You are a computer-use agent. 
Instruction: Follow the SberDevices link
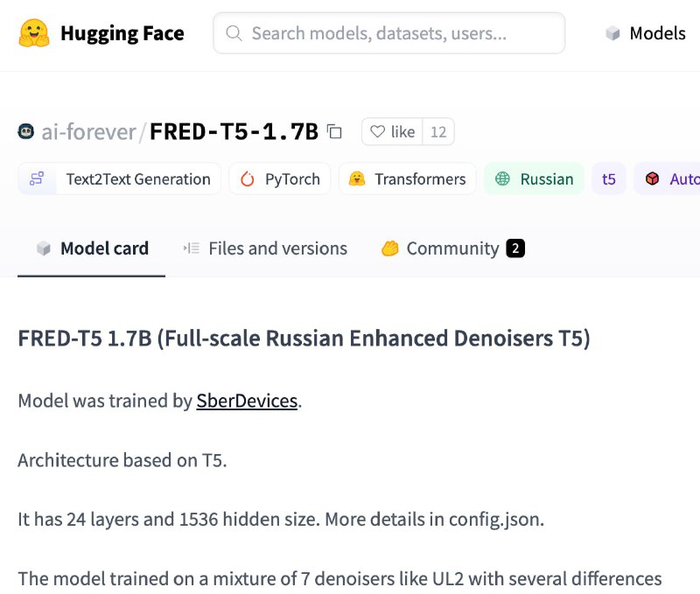point(247,401)
